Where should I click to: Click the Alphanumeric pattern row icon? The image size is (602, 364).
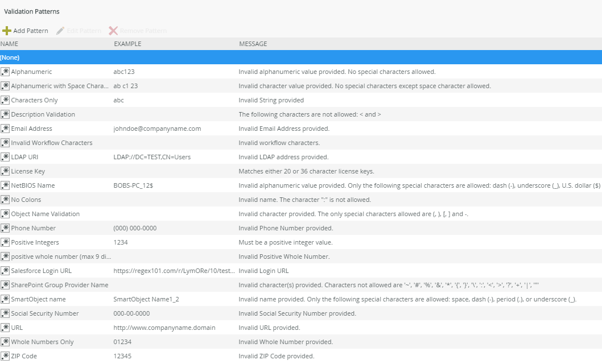5,72
